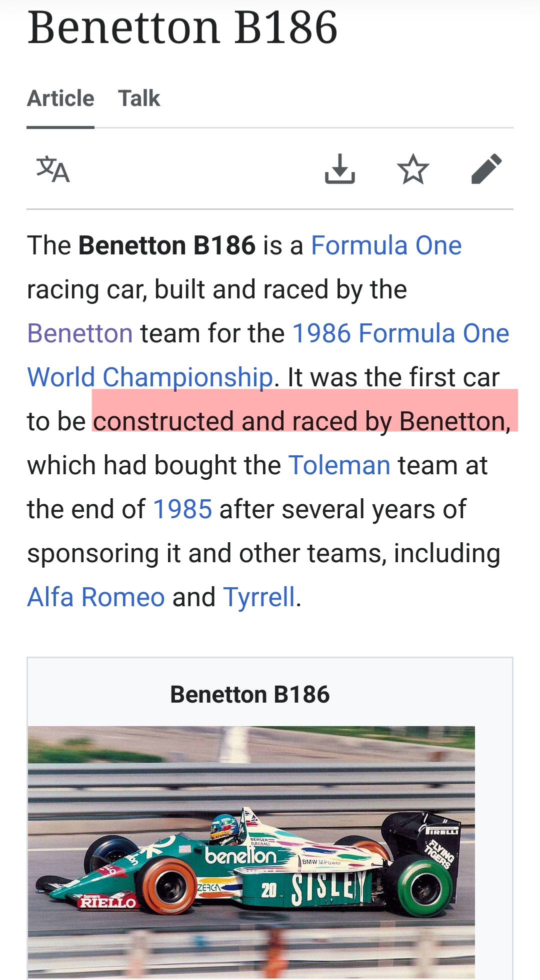The width and height of the screenshot is (540, 980).
Task: Tap the highlighted text 'constructed and raced by Benetton'
Action: coord(301,421)
